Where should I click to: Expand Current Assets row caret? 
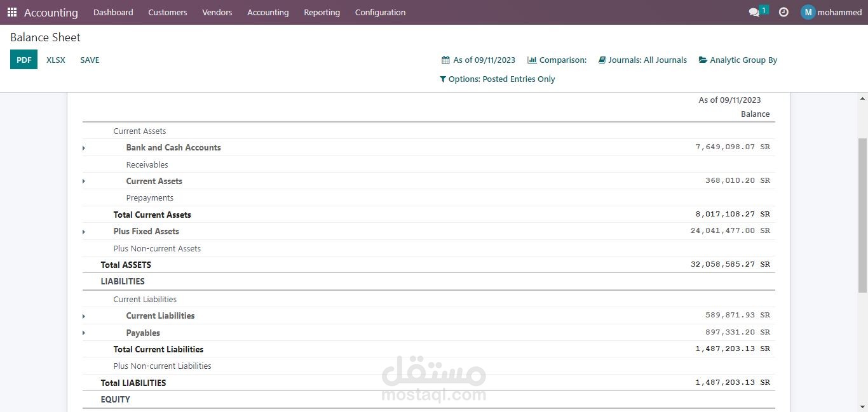pyautogui.click(x=84, y=182)
